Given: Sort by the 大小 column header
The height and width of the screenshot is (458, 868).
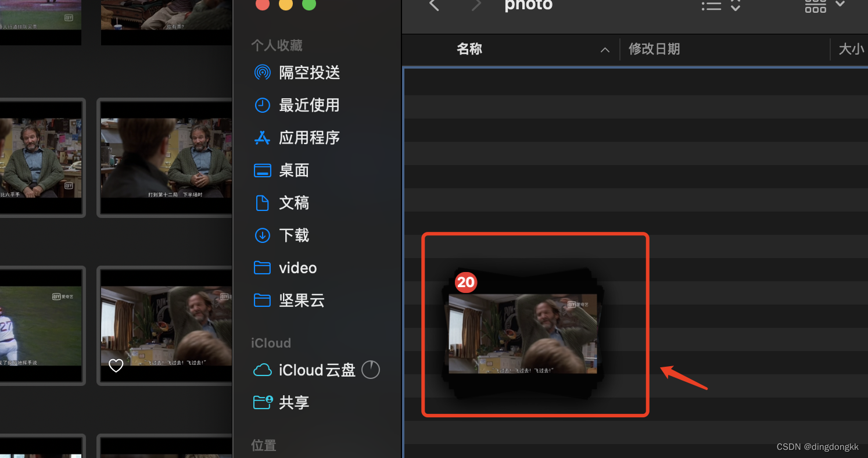Looking at the screenshot, I should point(851,49).
